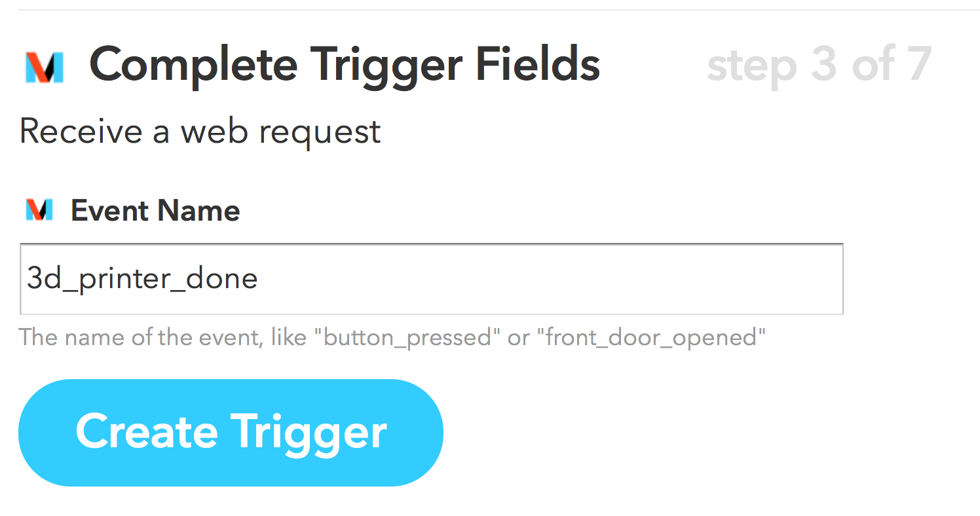Click the Maker logo beside the page heading
The height and width of the screenshot is (516, 980).
pyautogui.click(x=44, y=67)
